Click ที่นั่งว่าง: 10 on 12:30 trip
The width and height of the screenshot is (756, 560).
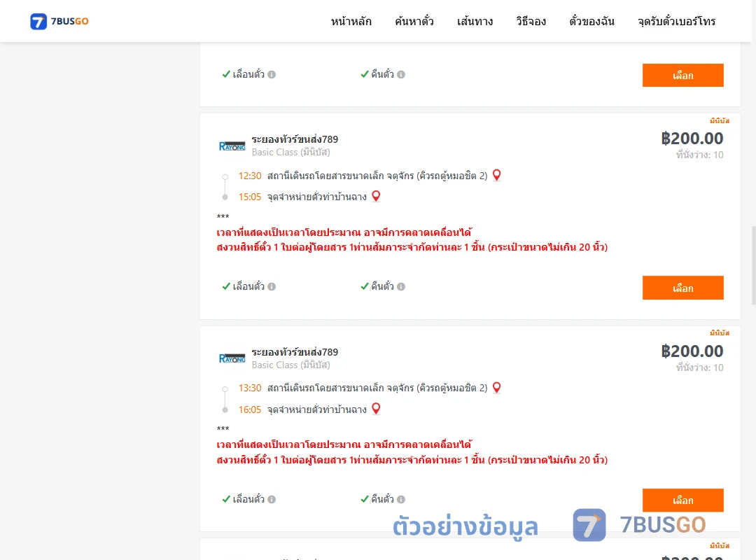coord(699,155)
